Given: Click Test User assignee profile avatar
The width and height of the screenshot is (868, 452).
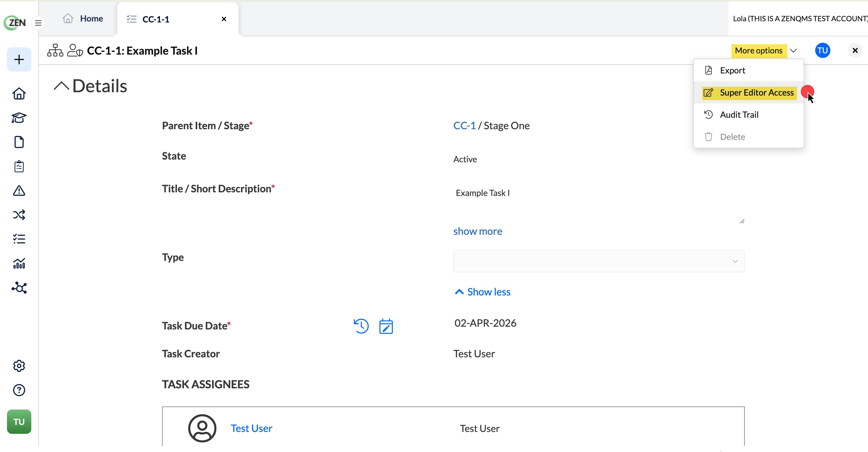Looking at the screenshot, I should tap(202, 428).
